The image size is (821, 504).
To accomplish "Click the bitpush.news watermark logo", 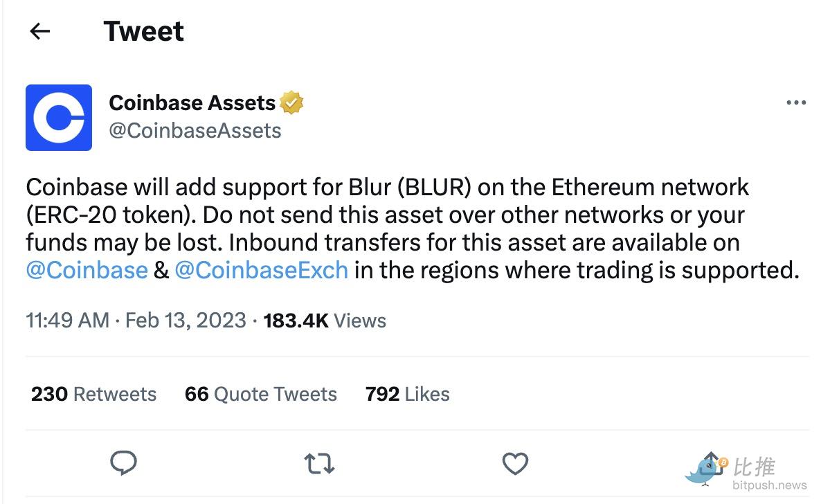I will point(746,471).
